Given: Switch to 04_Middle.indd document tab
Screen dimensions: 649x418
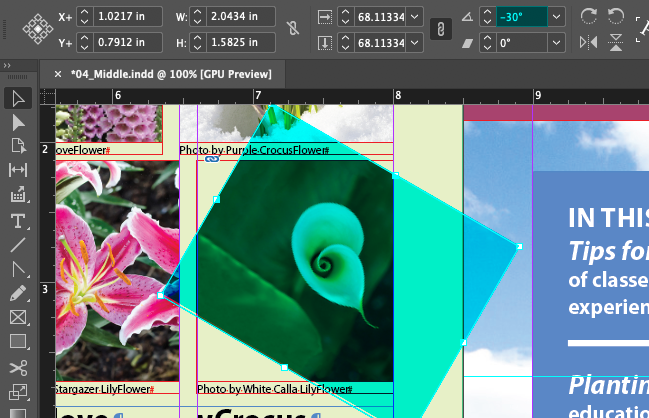Looking at the screenshot, I should 171,74.
